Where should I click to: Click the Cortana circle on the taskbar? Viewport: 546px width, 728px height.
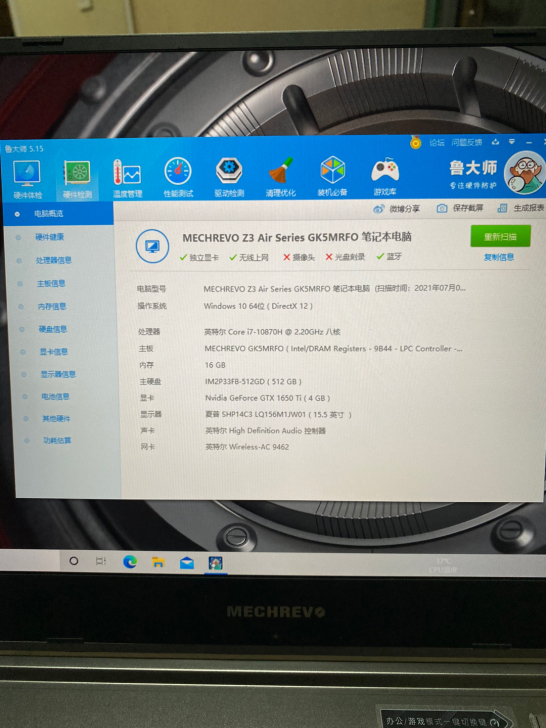73,561
